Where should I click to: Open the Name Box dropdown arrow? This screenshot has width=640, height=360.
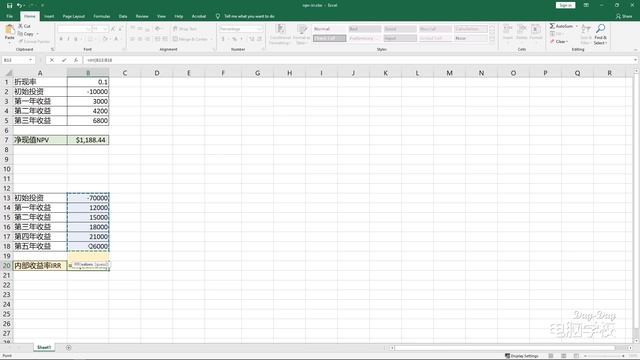point(31,60)
